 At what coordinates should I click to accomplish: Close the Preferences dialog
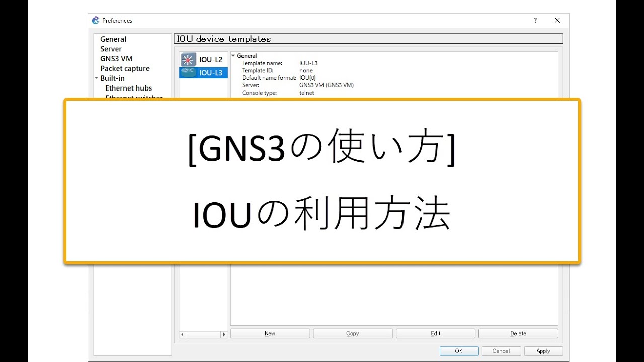pos(557,21)
